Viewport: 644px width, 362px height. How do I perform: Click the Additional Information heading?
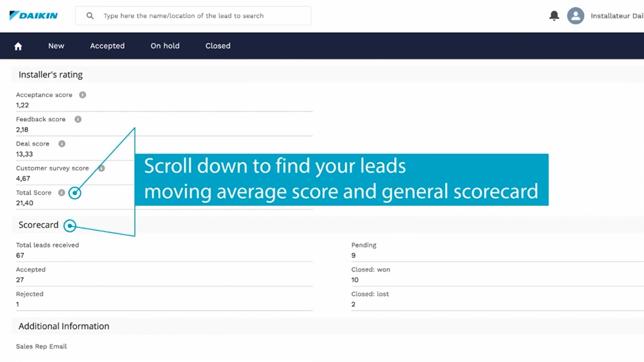(64, 326)
